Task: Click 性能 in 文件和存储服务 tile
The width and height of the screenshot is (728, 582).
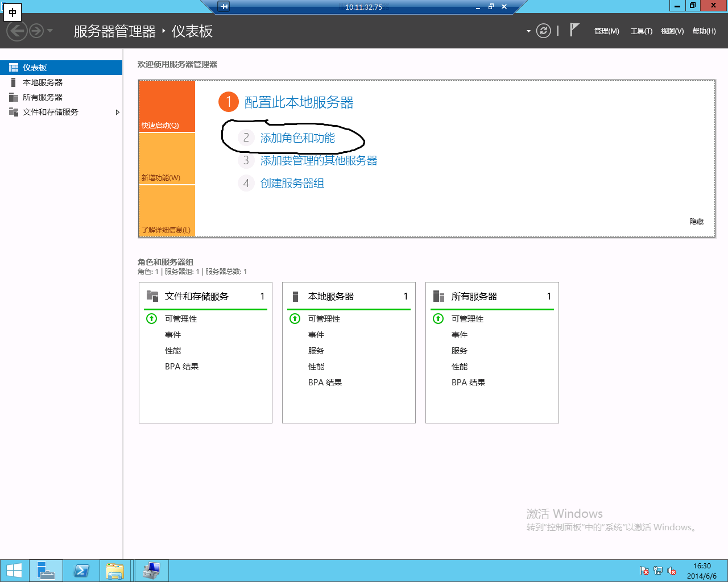Action: click(x=173, y=351)
